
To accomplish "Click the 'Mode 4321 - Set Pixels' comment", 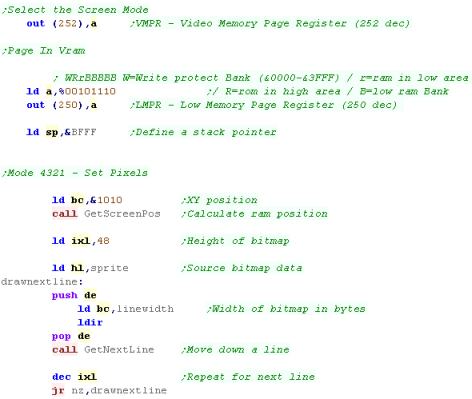I will point(75,173).
